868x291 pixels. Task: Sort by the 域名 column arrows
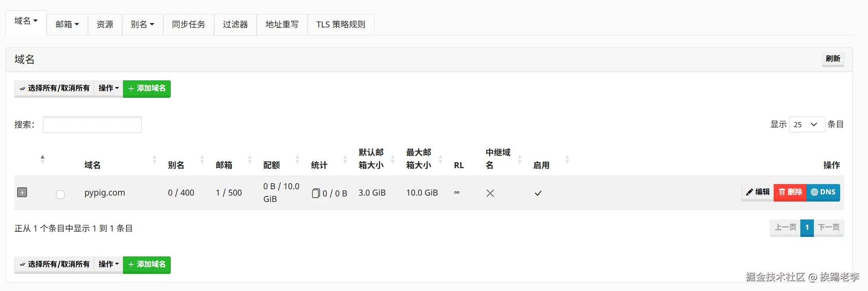pos(154,160)
